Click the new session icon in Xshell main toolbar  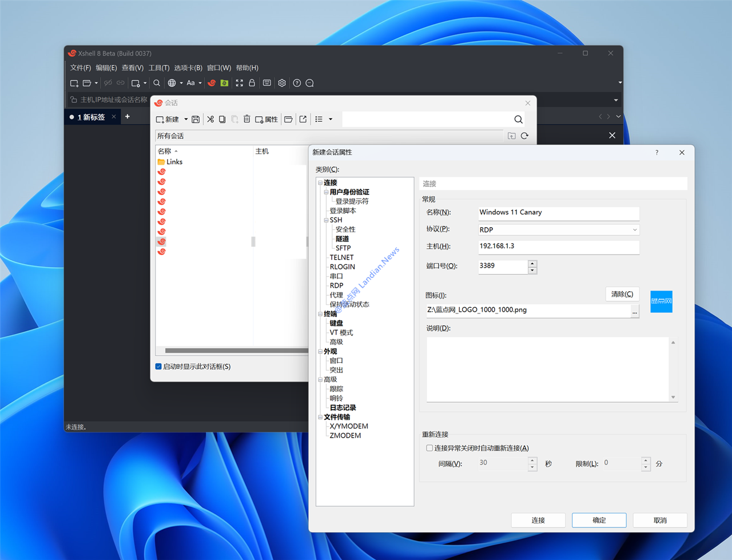pos(74,83)
